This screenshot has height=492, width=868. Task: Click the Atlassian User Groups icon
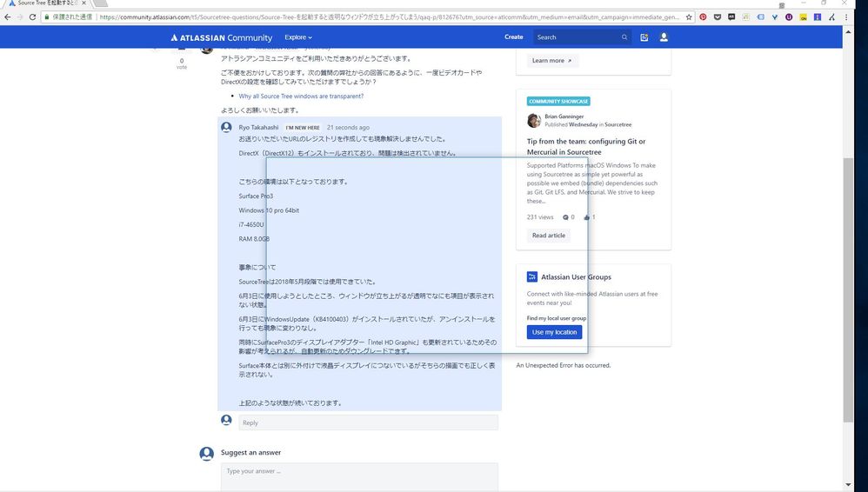(532, 276)
